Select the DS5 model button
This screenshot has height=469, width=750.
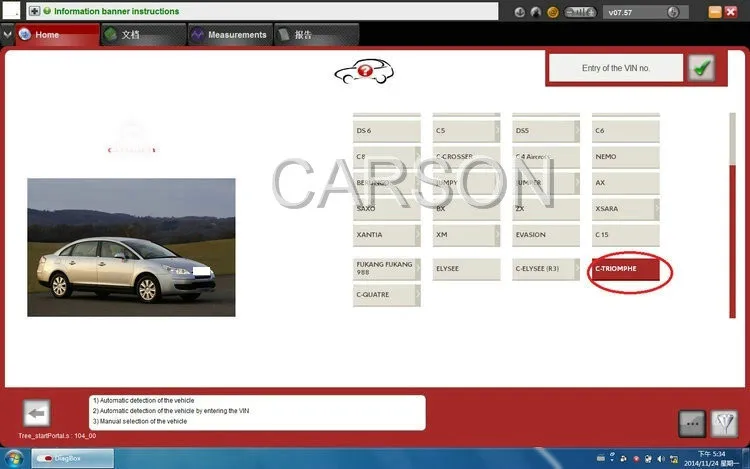(545, 131)
